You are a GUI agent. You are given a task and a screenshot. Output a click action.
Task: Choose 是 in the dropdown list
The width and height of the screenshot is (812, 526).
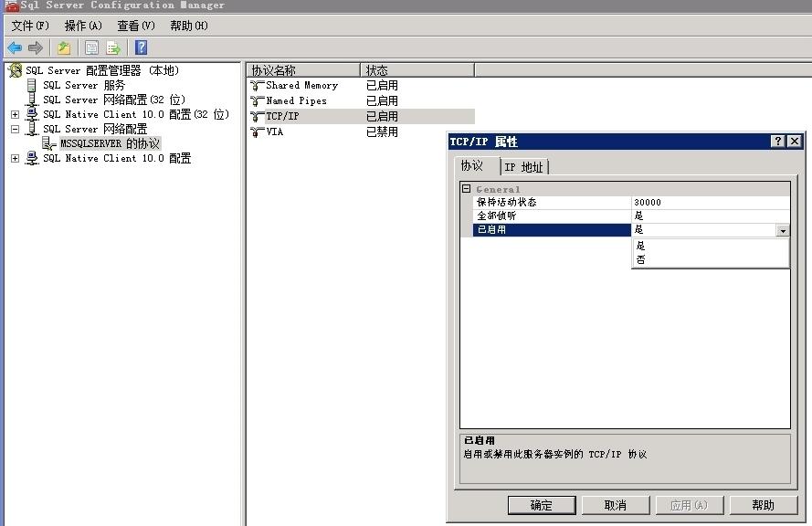point(711,246)
